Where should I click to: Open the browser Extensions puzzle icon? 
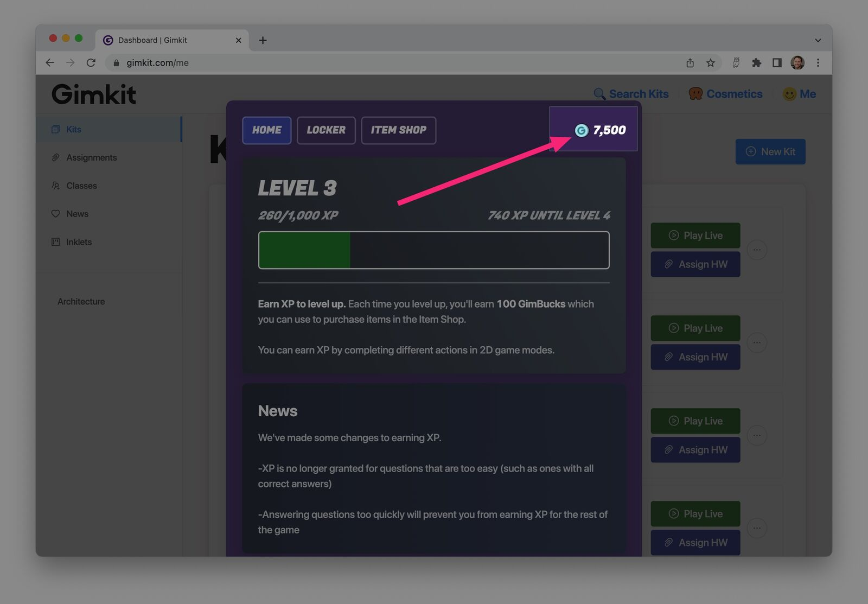click(x=757, y=63)
